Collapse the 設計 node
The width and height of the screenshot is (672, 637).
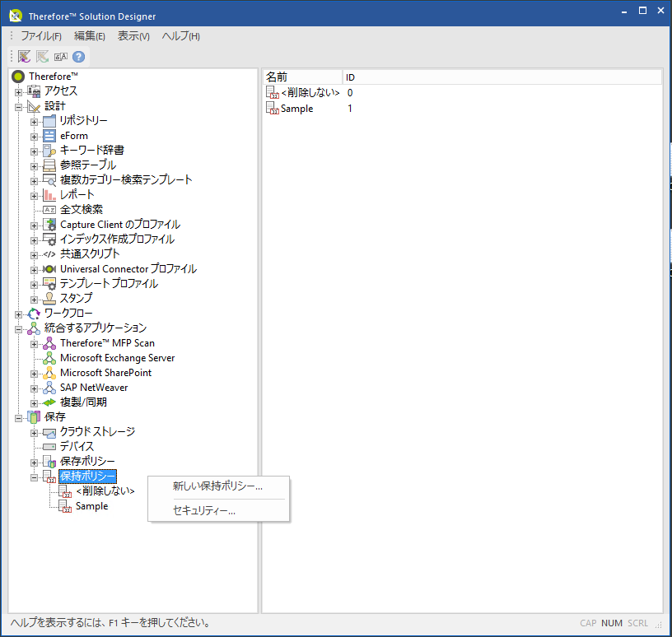(18, 107)
